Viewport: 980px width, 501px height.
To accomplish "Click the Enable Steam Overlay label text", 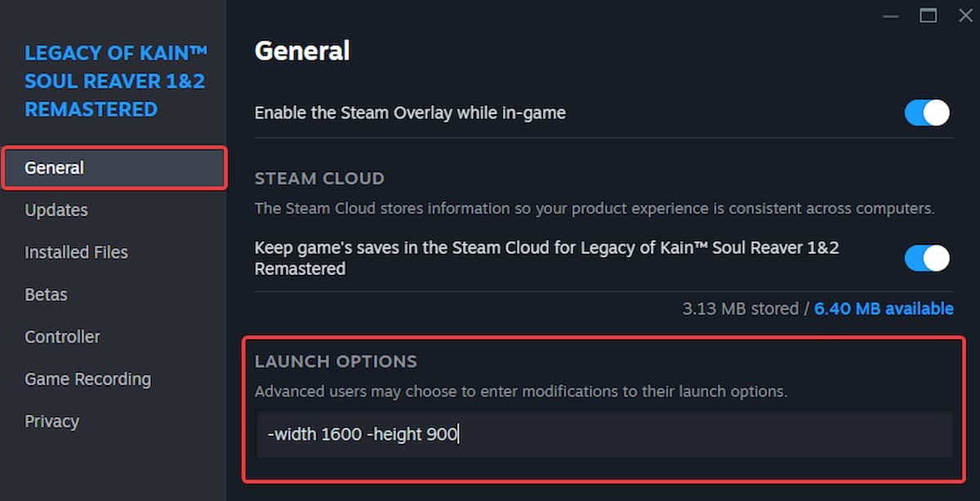I will pyautogui.click(x=410, y=113).
